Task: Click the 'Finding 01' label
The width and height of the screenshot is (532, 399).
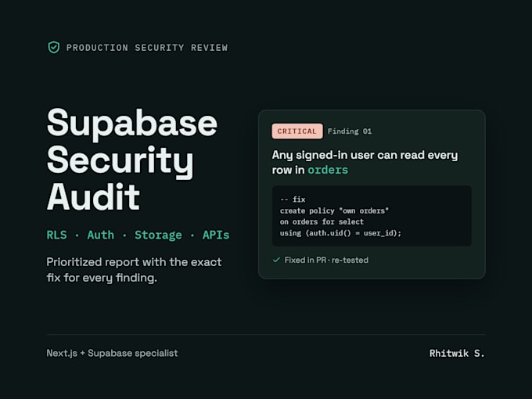Action: [350, 131]
